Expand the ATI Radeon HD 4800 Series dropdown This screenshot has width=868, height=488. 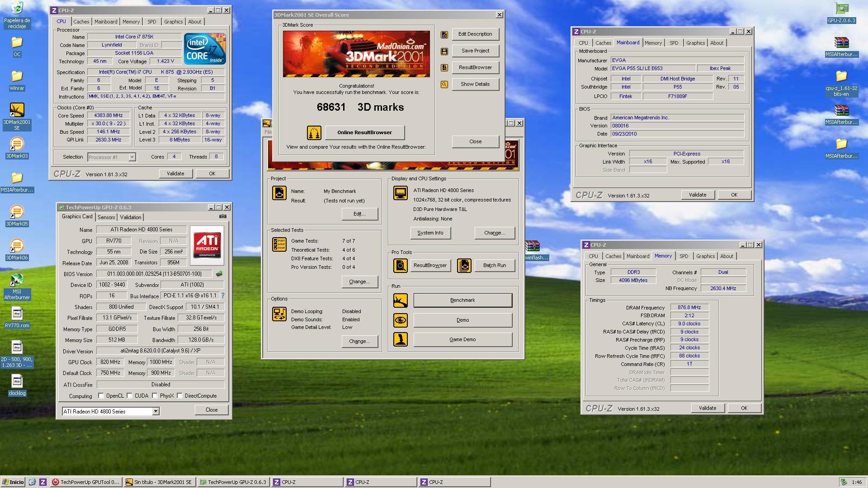point(156,412)
